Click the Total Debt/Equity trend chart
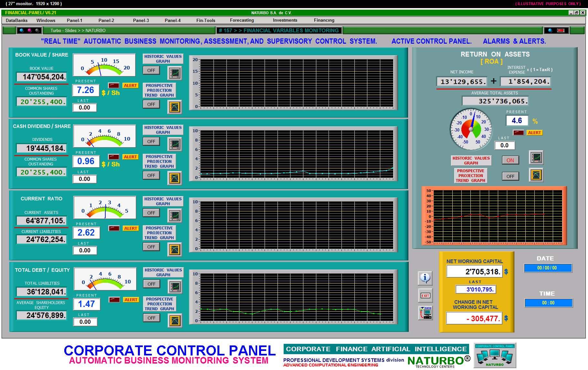The width and height of the screenshot is (588, 370). pyautogui.click(x=293, y=297)
